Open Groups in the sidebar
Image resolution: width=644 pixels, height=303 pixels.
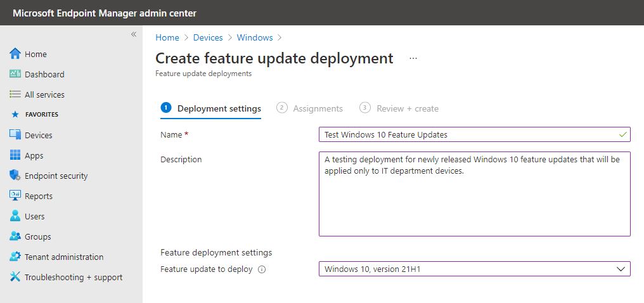(38, 236)
